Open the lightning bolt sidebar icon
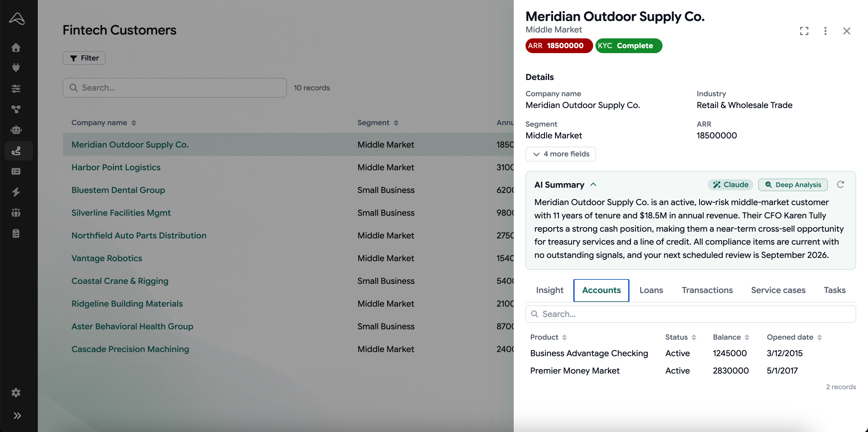868x432 pixels. (16, 192)
